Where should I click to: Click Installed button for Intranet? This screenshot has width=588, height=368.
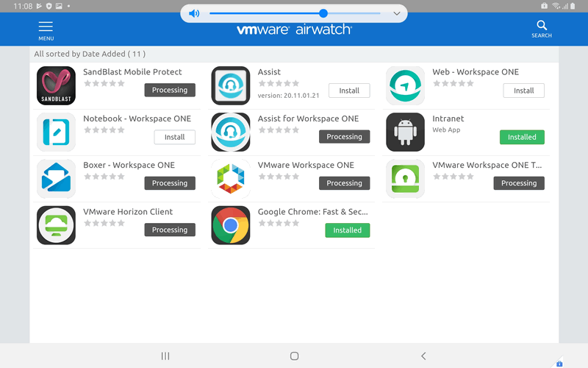522,137
